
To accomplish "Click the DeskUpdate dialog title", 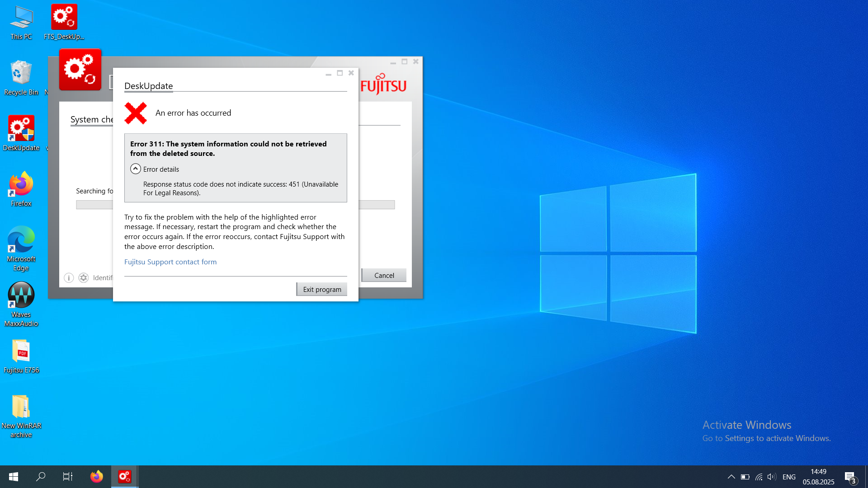I will (x=148, y=86).
